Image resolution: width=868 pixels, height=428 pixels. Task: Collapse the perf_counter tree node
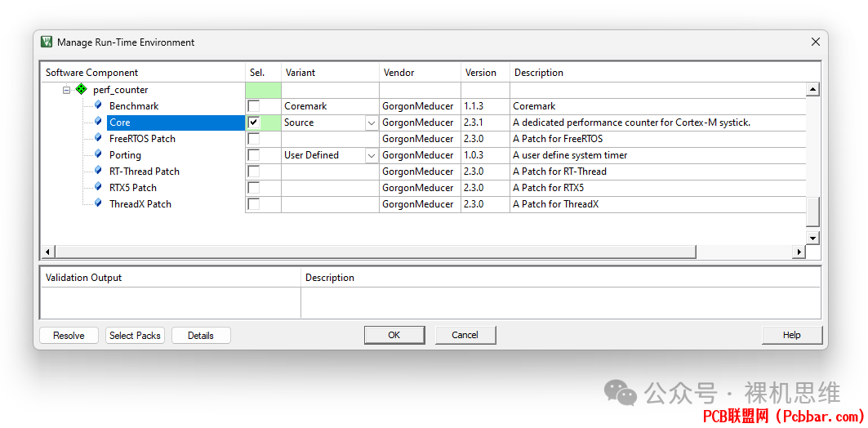click(x=66, y=90)
